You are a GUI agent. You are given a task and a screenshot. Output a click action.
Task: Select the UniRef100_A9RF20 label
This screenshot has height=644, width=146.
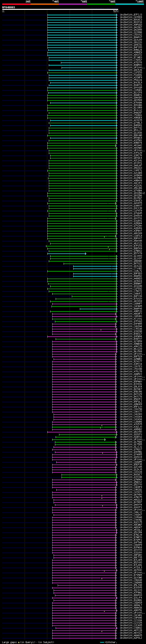coord(131,311)
